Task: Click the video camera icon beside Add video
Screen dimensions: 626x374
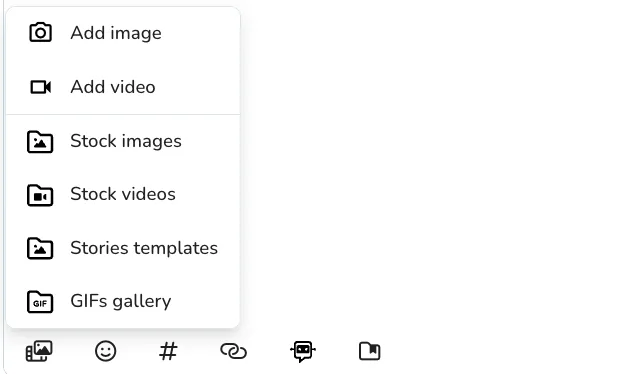Action: tap(41, 87)
